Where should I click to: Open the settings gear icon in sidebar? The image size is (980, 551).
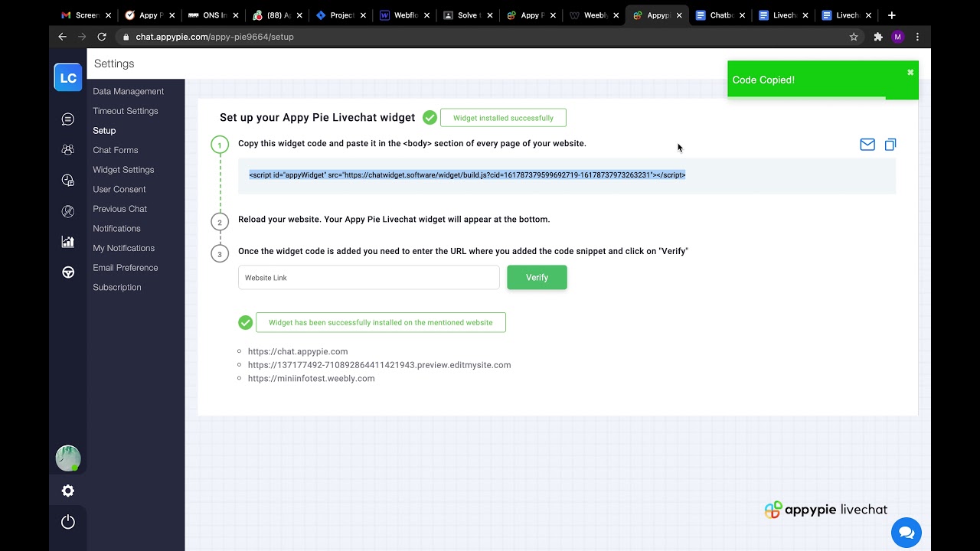[x=68, y=491]
